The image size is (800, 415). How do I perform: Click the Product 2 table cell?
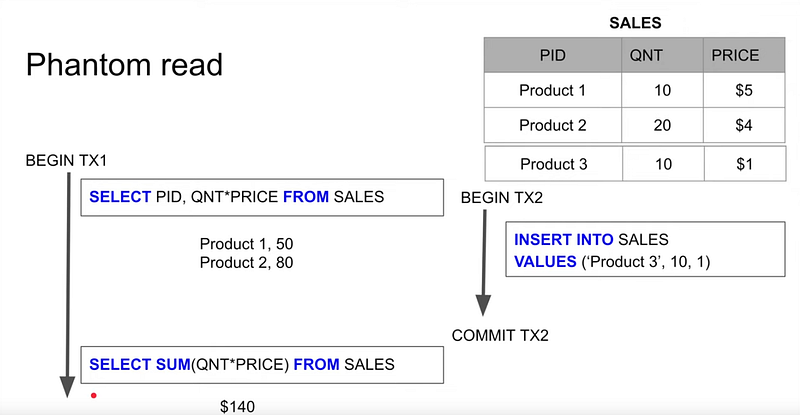(553, 125)
